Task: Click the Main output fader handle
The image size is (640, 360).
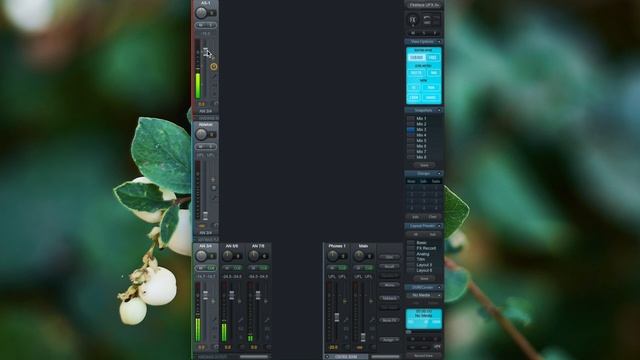Action: tap(363, 338)
